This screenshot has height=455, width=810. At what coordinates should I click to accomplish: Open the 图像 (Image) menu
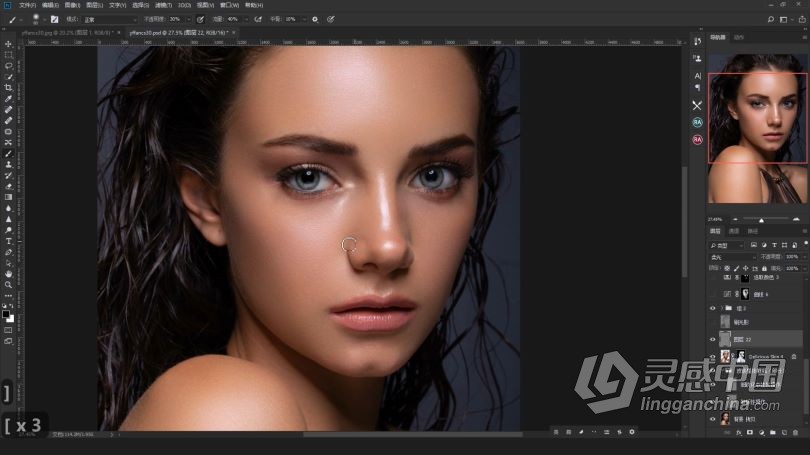tap(72, 5)
